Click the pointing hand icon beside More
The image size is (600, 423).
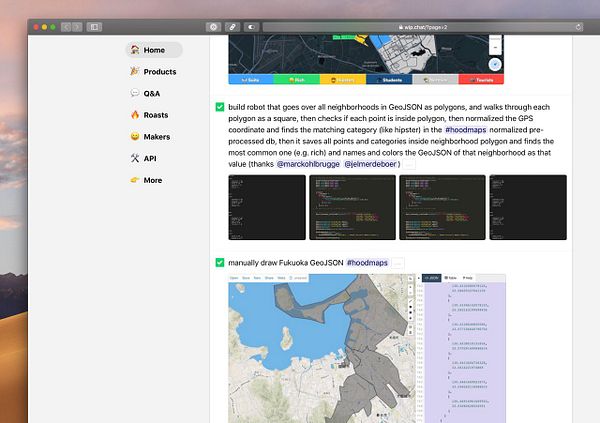(135, 180)
